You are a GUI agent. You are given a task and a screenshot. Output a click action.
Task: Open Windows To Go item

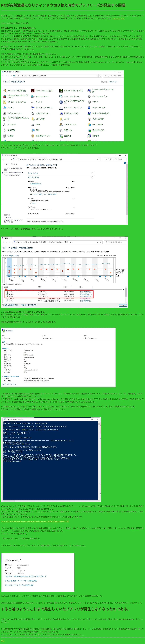point(40,96)
